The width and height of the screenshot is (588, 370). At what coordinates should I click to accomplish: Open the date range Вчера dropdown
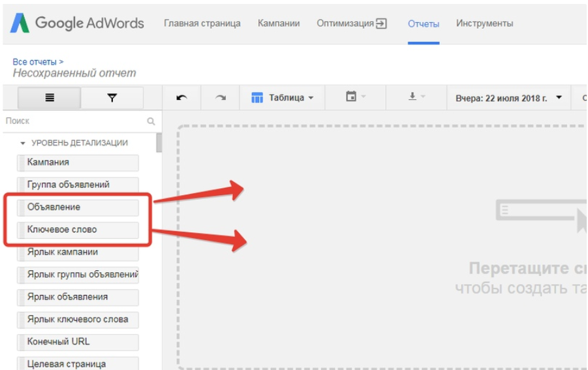point(508,99)
